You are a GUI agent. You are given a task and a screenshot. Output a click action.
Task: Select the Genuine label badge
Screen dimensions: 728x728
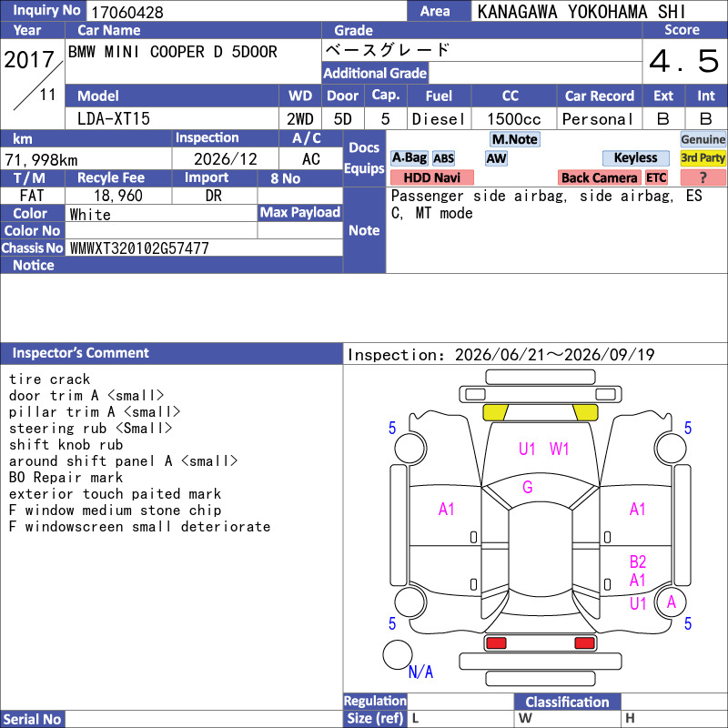(703, 139)
